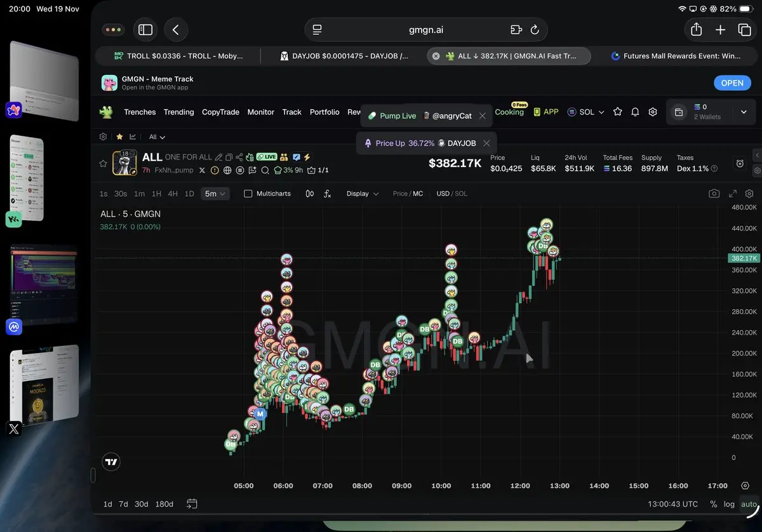Switch to the DAYJOB browser tab
The height and width of the screenshot is (532, 762).
point(344,56)
